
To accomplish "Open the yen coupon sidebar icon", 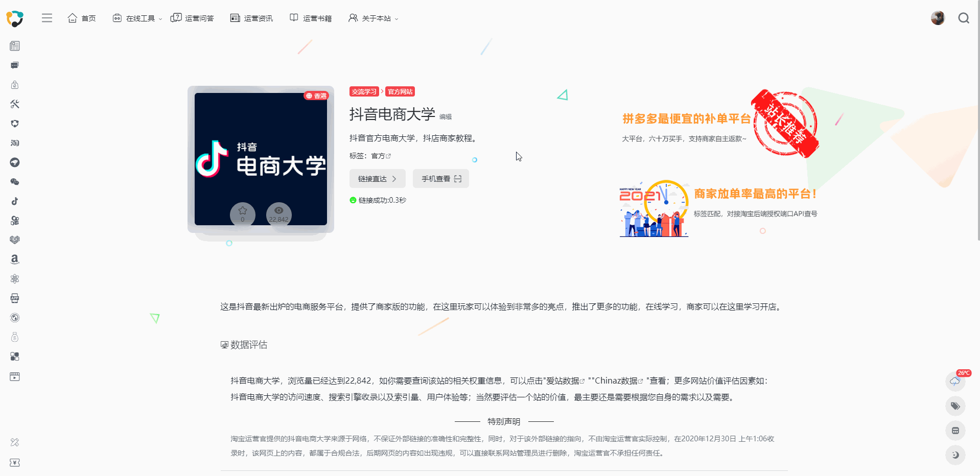I will click(x=15, y=463).
